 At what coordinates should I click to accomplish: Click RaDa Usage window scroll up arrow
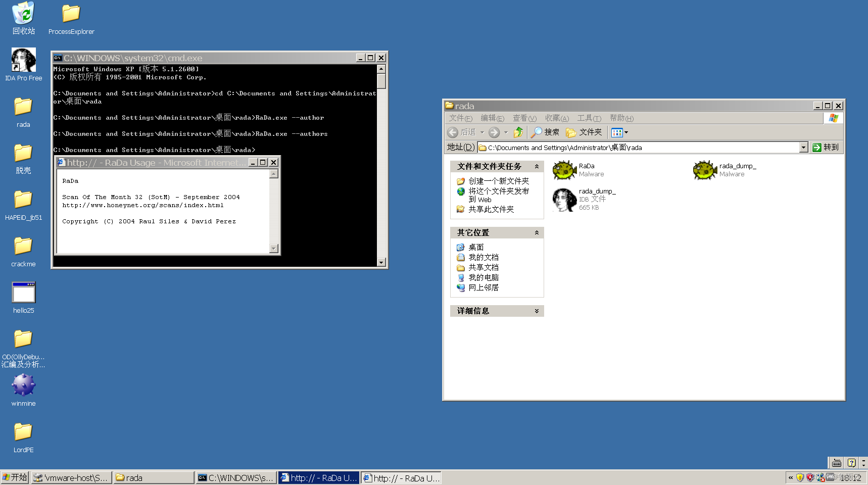pyautogui.click(x=274, y=174)
